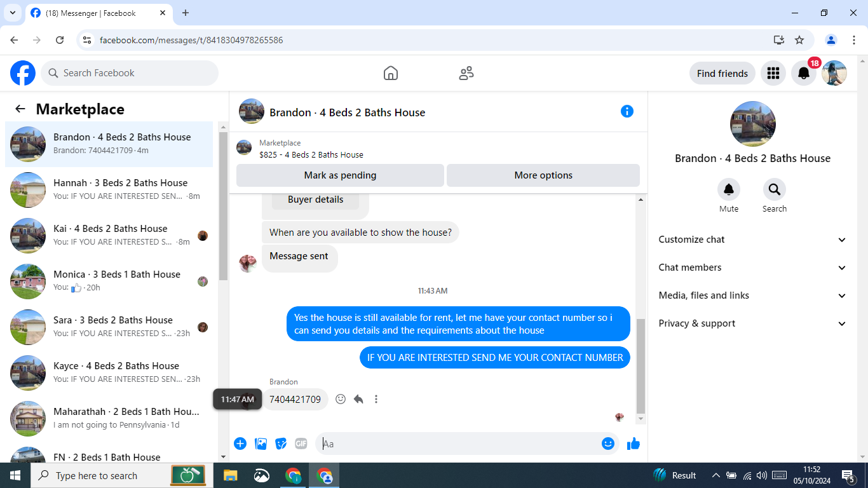Click the address bar URL

pos(191,40)
